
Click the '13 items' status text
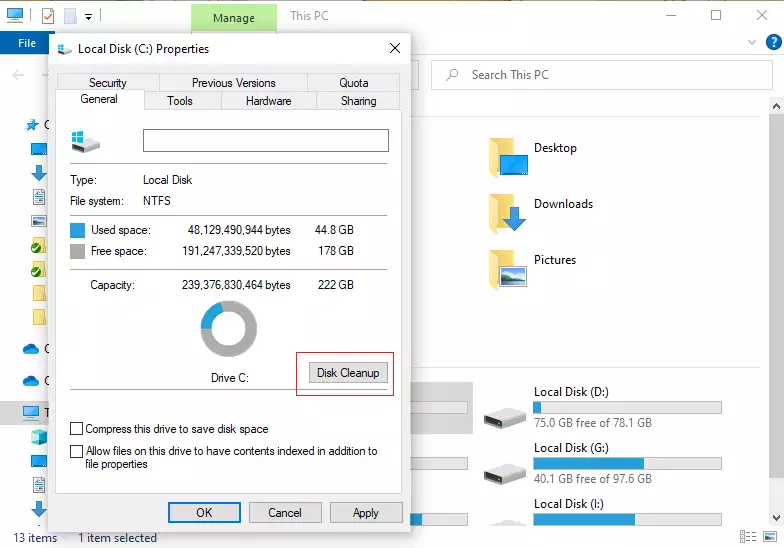(x=35, y=538)
